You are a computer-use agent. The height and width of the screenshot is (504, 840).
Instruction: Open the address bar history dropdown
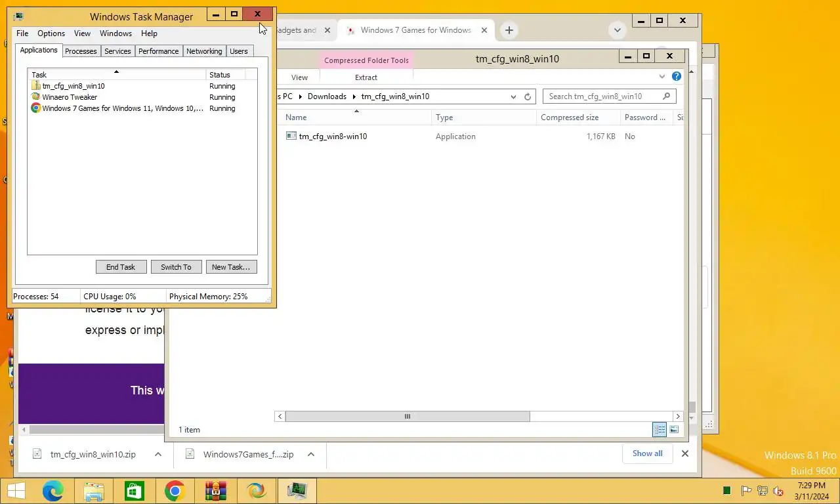[x=513, y=96]
